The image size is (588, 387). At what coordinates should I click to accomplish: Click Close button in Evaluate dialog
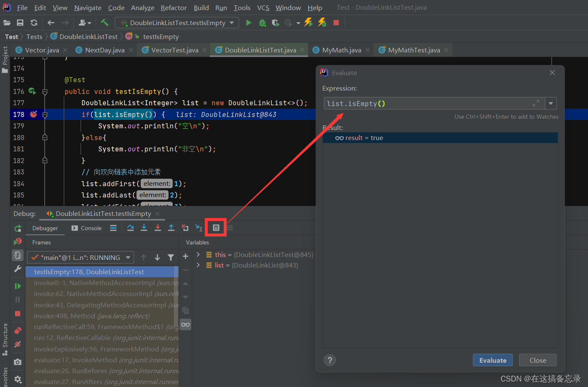point(538,360)
